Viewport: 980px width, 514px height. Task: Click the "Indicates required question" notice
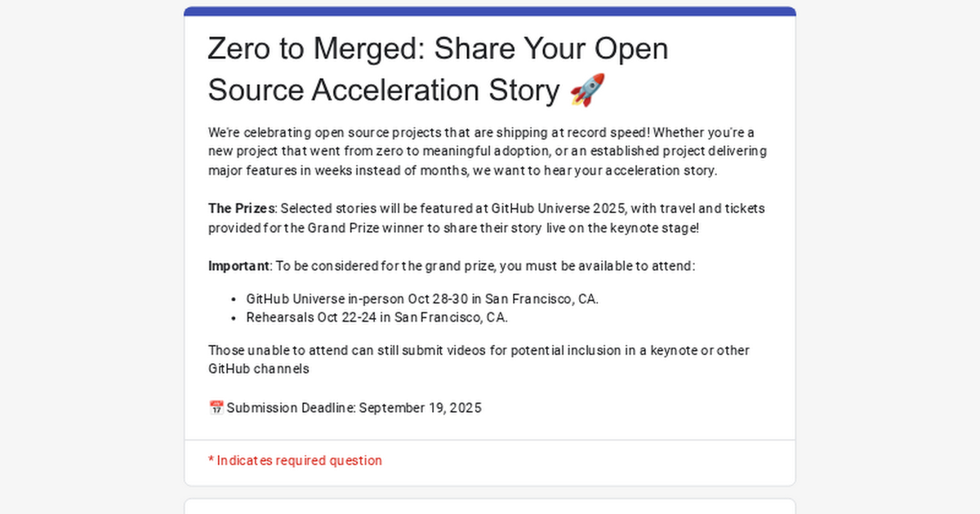(x=299, y=461)
